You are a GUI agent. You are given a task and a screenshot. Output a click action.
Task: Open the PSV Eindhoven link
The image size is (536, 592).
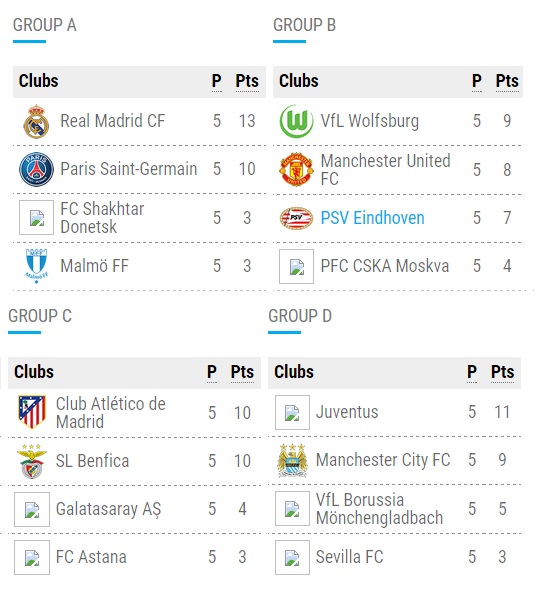coord(372,218)
